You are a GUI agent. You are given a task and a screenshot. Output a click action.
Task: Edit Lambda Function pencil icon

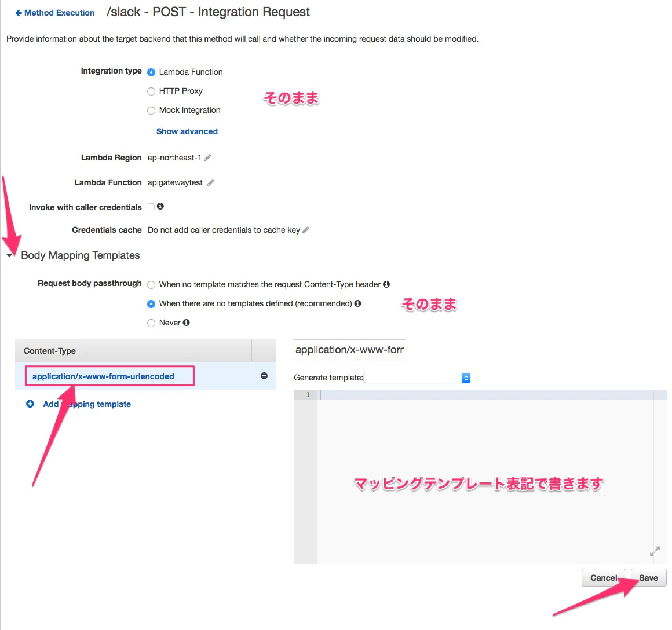pyautogui.click(x=210, y=182)
